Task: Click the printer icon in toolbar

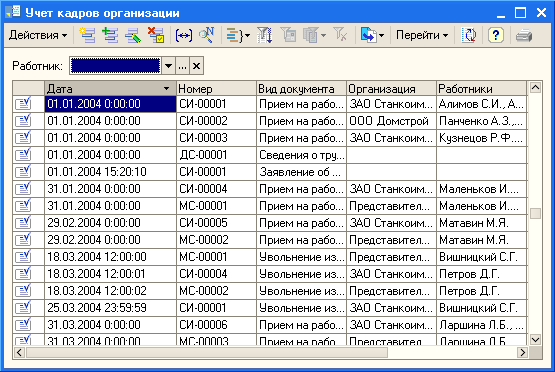Action: [x=524, y=35]
